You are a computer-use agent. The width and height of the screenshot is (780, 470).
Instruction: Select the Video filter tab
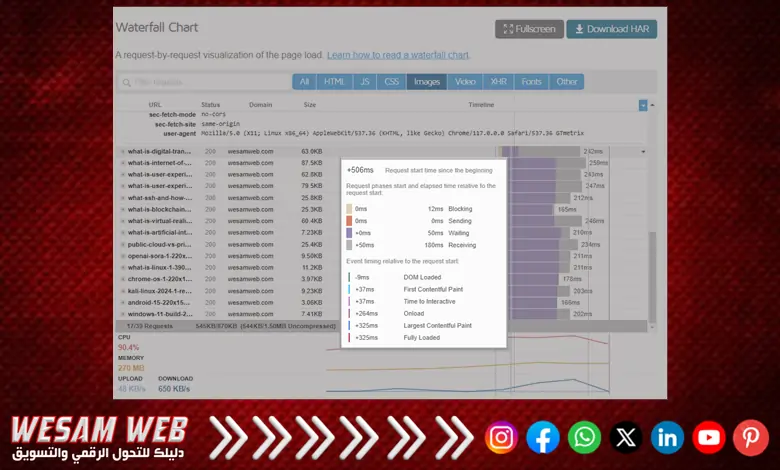click(x=465, y=82)
